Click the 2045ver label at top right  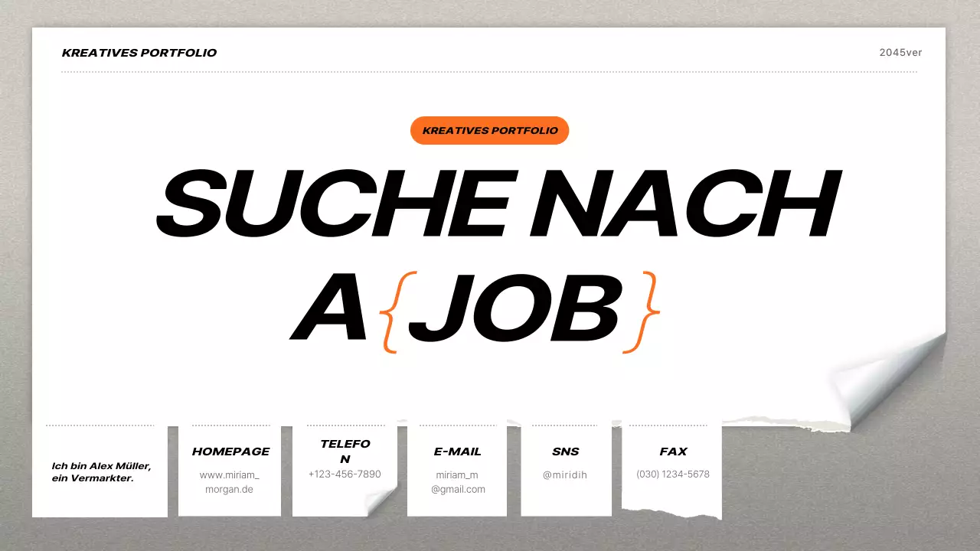[900, 53]
